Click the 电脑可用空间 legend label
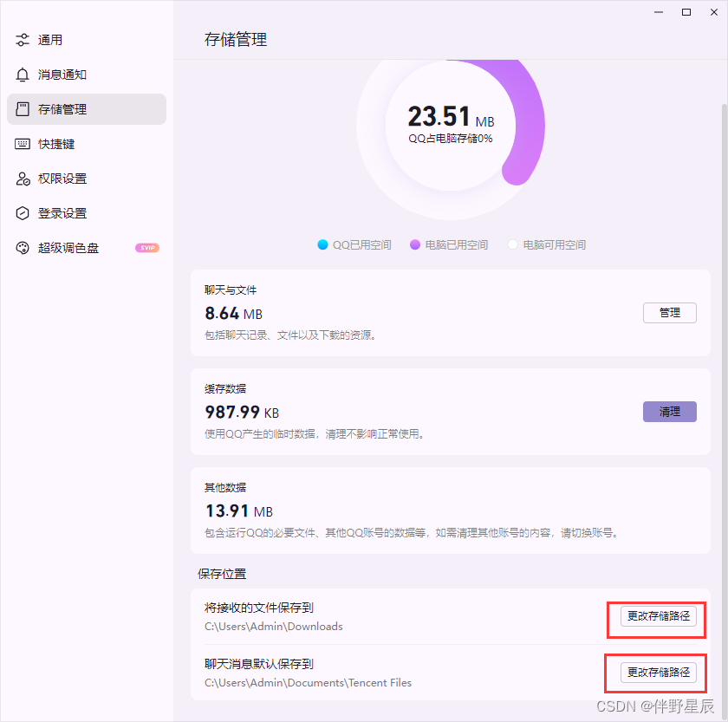The height and width of the screenshot is (722, 728). (x=555, y=244)
